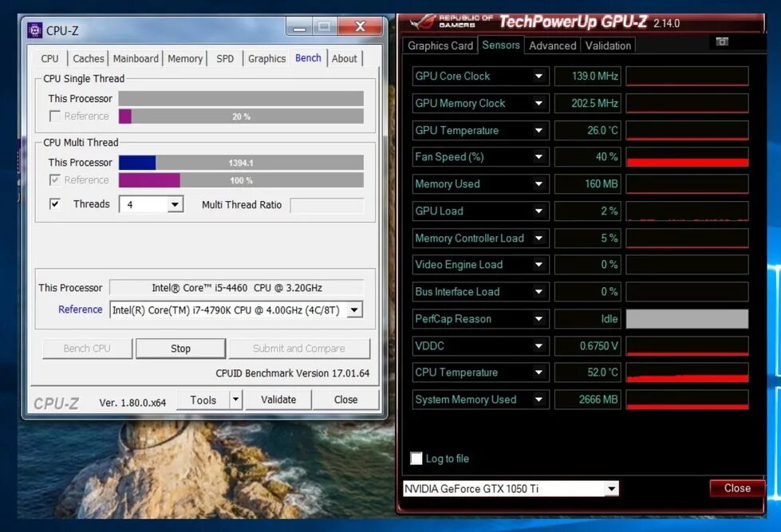Select the Graphics tab in CPU-Z
Screen dimensions: 781x532
[267, 59]
